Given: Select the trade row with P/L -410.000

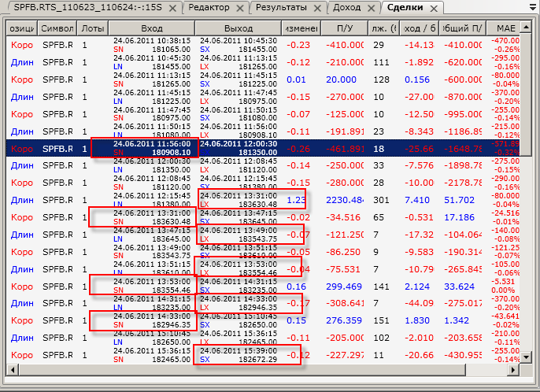Looking at the screenshot, I should (x=263, y=45).
